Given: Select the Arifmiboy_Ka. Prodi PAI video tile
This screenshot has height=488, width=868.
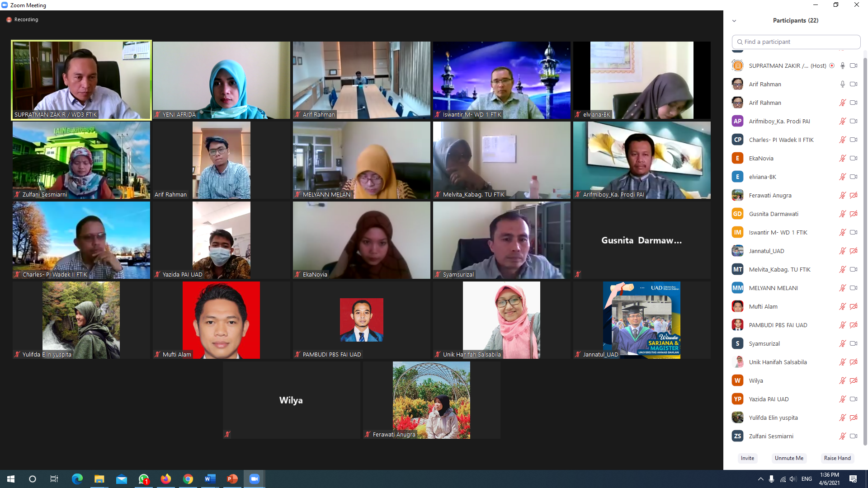Looking at the screenshot, I should tap(642, 160).
